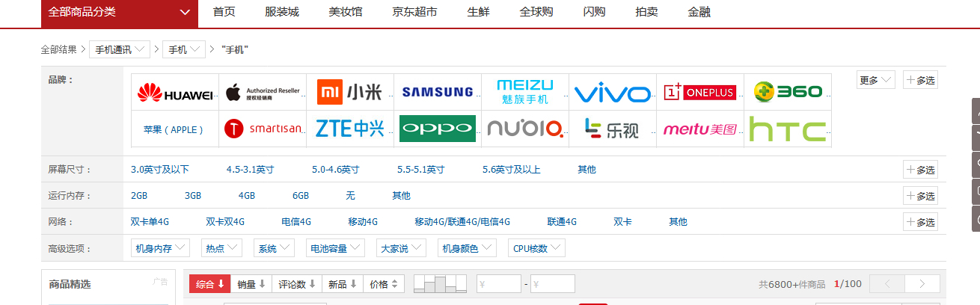Sort results by 价格
This screenshot has width=980, height=305.
385,284
